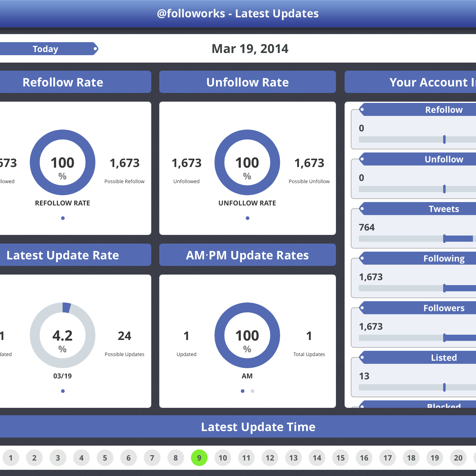Click the 4.2% Latest Update donut chart
This screenshot has height=476, width=476.
click(63, 335)
